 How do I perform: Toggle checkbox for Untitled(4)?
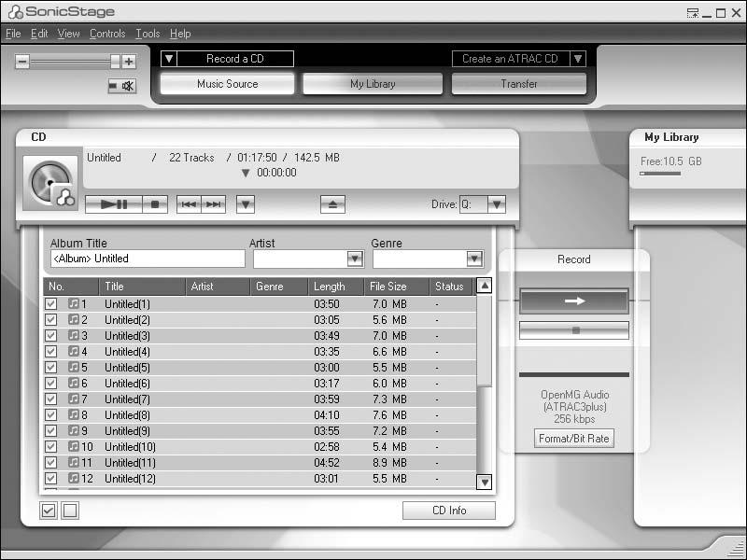[x=51, y=352]
